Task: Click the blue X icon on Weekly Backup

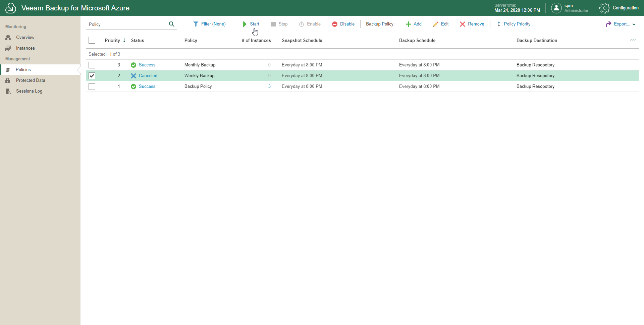Action: [x=133, y=76]
